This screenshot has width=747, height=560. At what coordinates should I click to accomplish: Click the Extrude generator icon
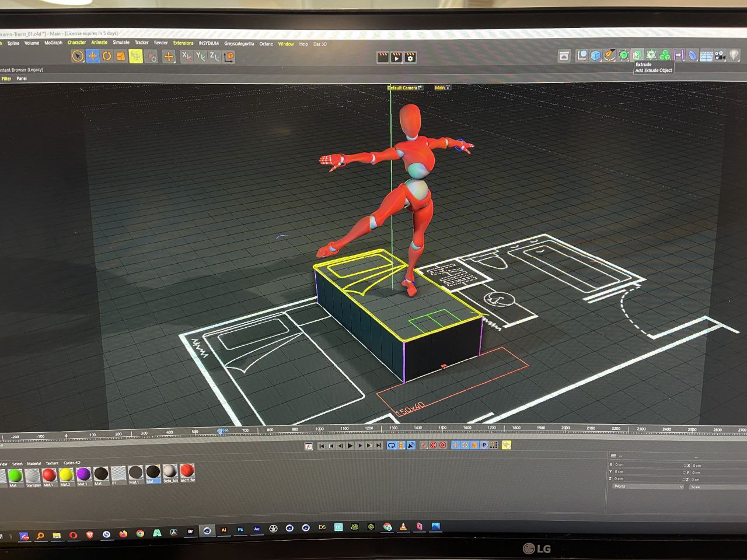point(637,55)
